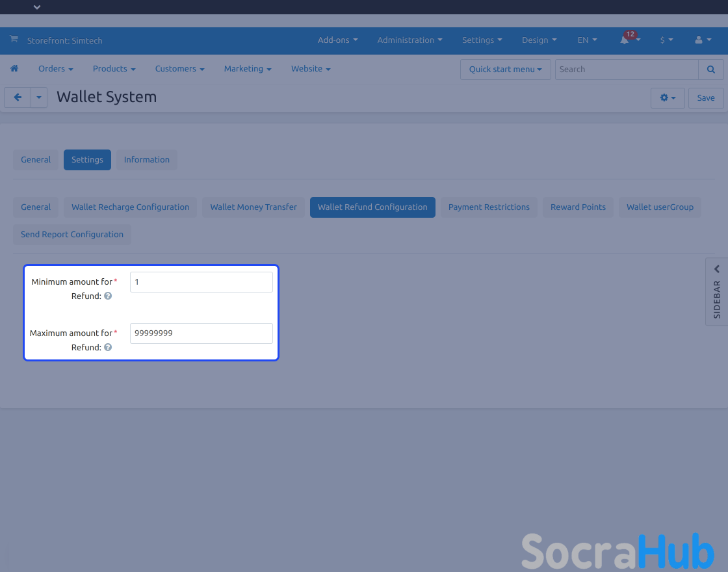Open the Products menu

(x=114, y=69)
